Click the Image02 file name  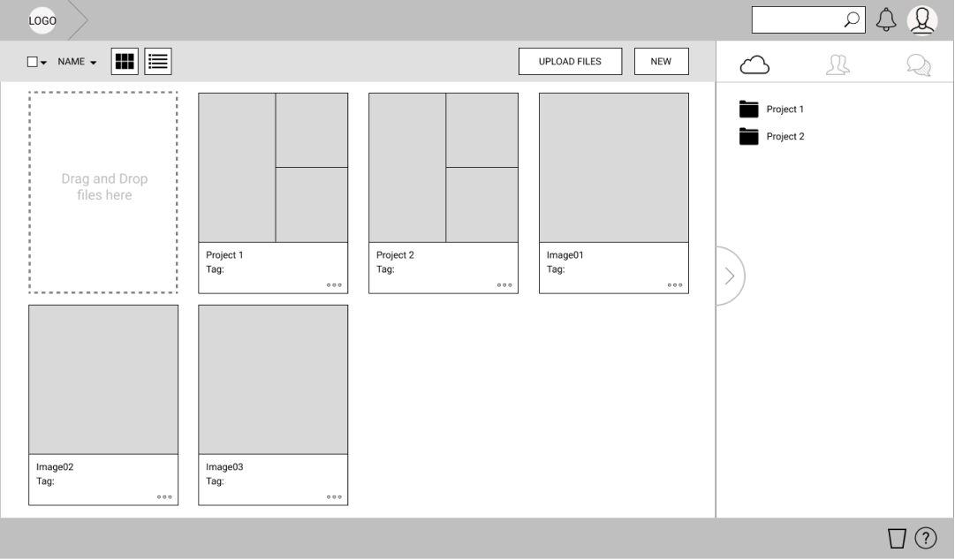(55, 467)
